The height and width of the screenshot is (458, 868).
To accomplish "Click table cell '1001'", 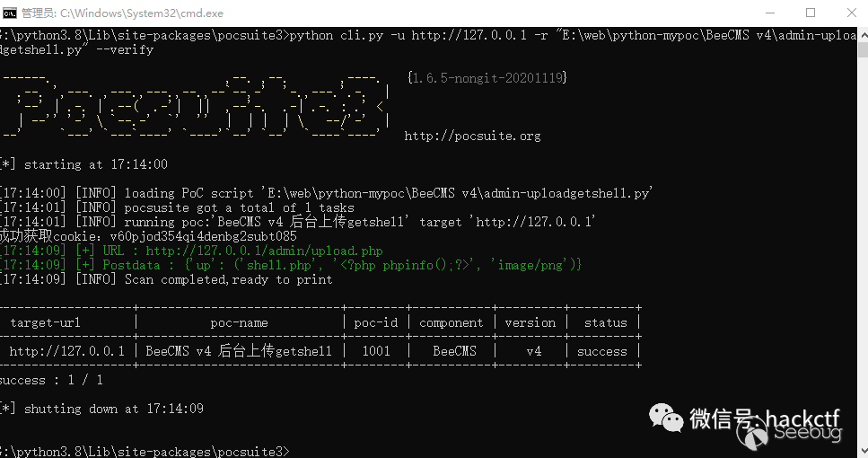I will (x=376, y=352).
